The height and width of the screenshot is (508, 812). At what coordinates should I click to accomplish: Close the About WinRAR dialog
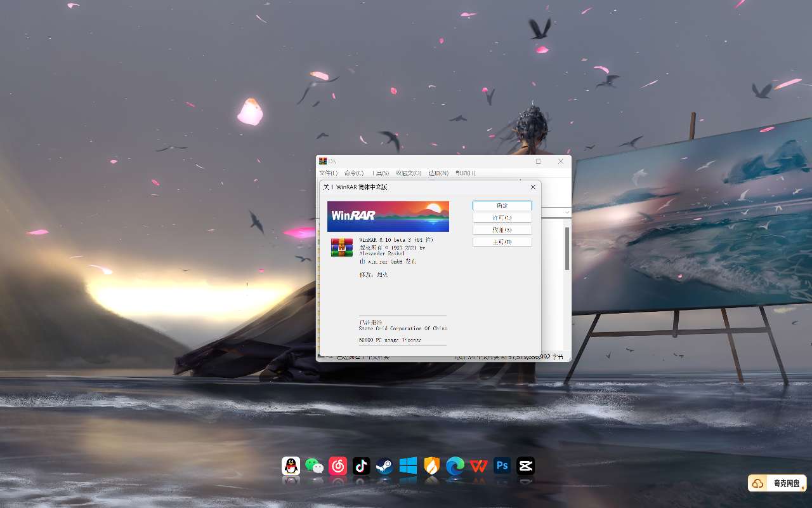click(x=533, y=187)
